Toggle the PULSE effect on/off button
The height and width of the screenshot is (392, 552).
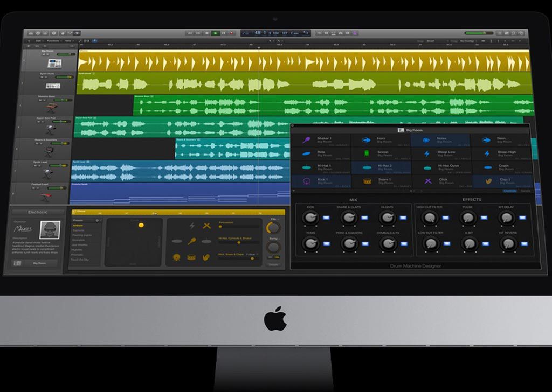pyautogui.click(x=484, y=218)
